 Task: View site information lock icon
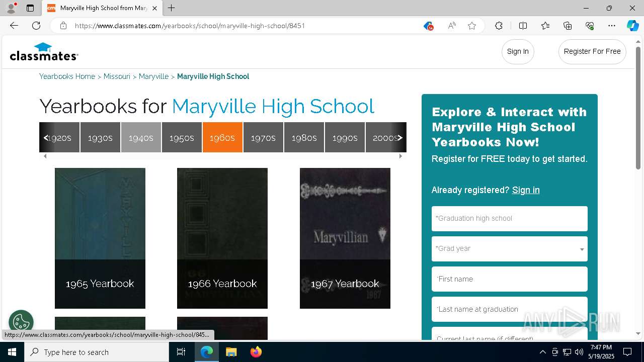point(63,26)
